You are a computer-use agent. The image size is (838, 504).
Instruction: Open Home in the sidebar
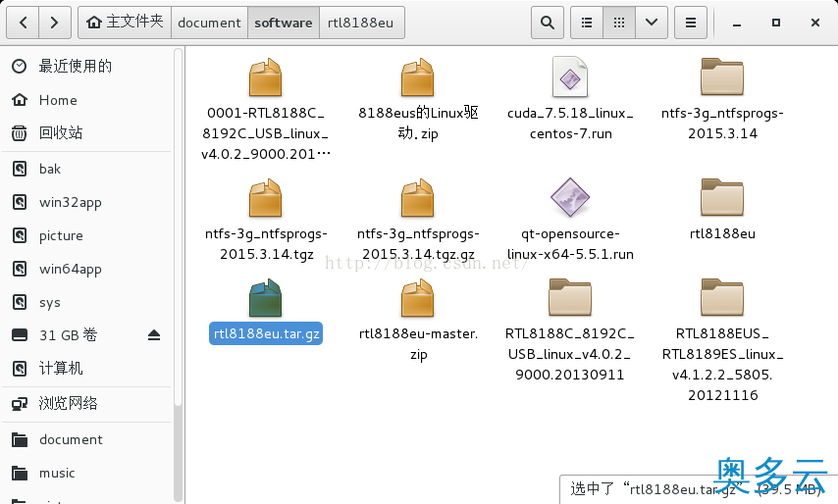pyautogui.click(x=86, y=100)
